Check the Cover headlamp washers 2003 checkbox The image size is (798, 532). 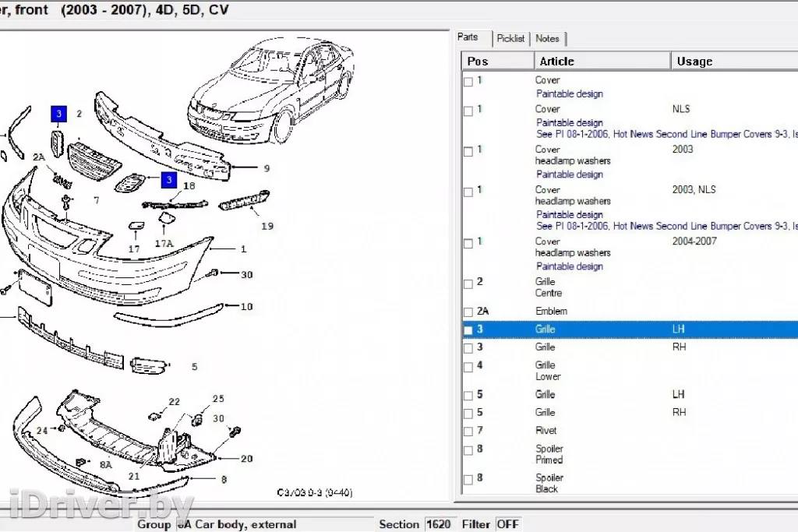pyautogui.click(x=468, y=151)
